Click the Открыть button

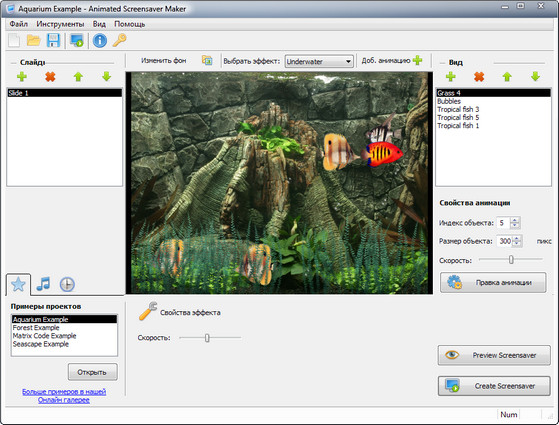tap(92, 372)
